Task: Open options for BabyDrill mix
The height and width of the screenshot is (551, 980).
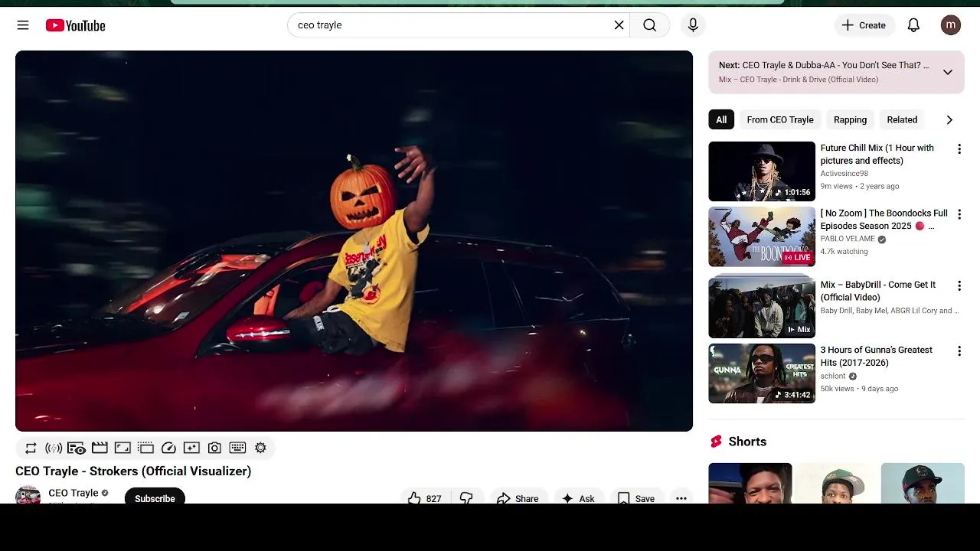Action: [959, 285]
